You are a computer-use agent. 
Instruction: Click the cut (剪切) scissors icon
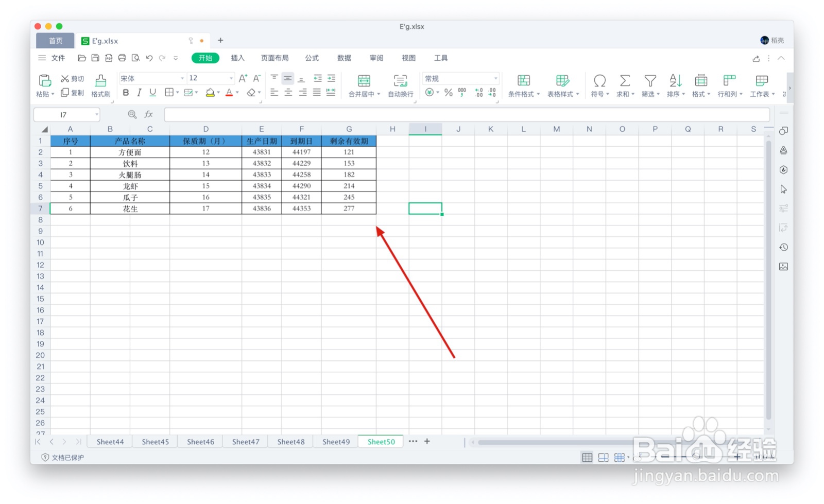pos(65,79)
